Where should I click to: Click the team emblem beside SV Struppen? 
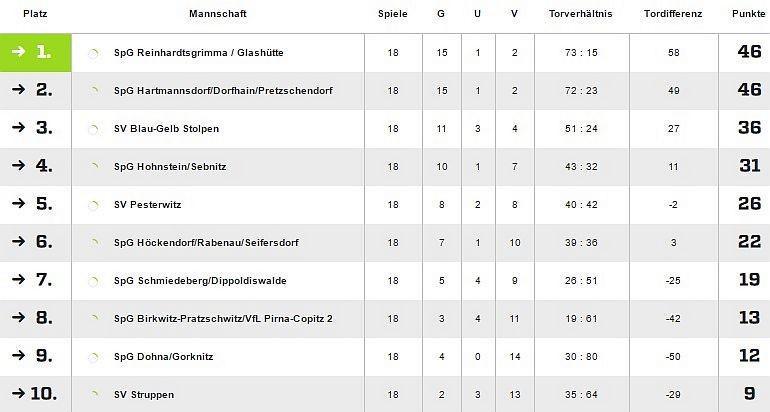[x=94, y=395]
